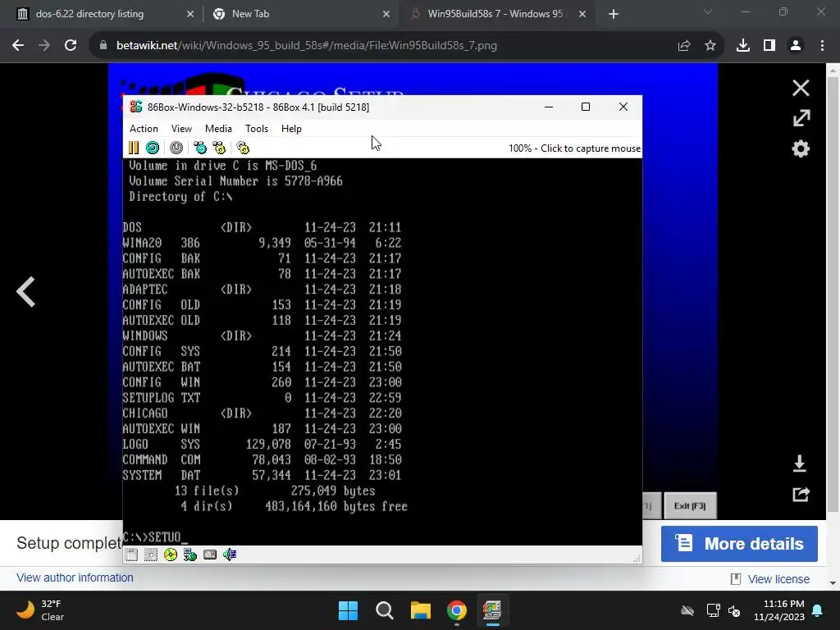Reload the betawiki page
This screenshot has width=840, height=630.
coord(71,46)
